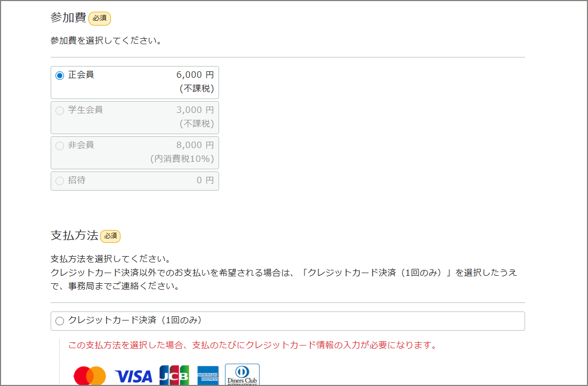Select the 正会員 radio button
Image resolution: width=588 pixels, height=386 pixels.
(x=60, y=76)
